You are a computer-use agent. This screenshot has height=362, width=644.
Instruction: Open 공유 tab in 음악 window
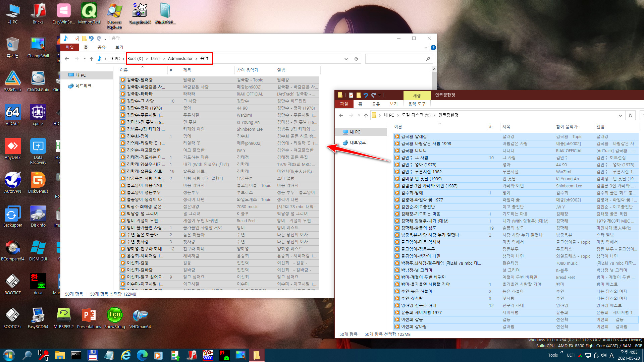point(101,47)
